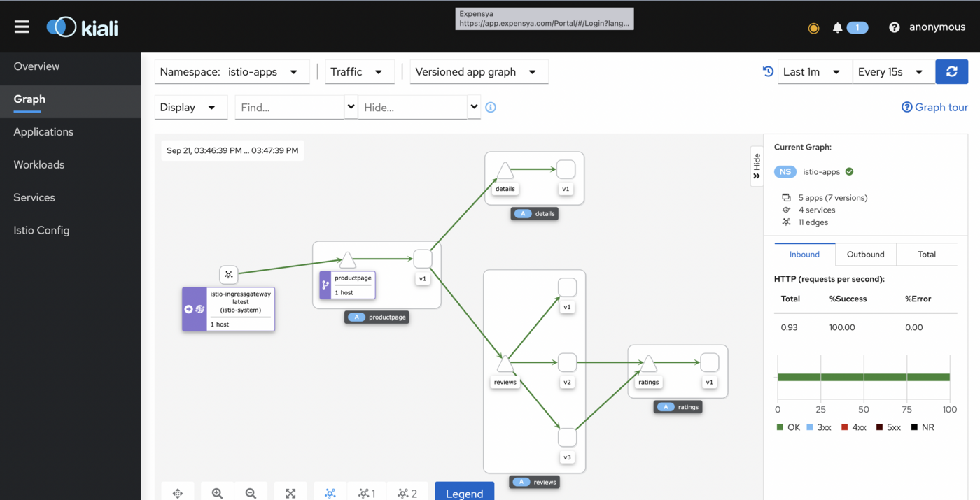Start the Graph tour link
The image size is (980, 500).
click(x=934, y=107)
